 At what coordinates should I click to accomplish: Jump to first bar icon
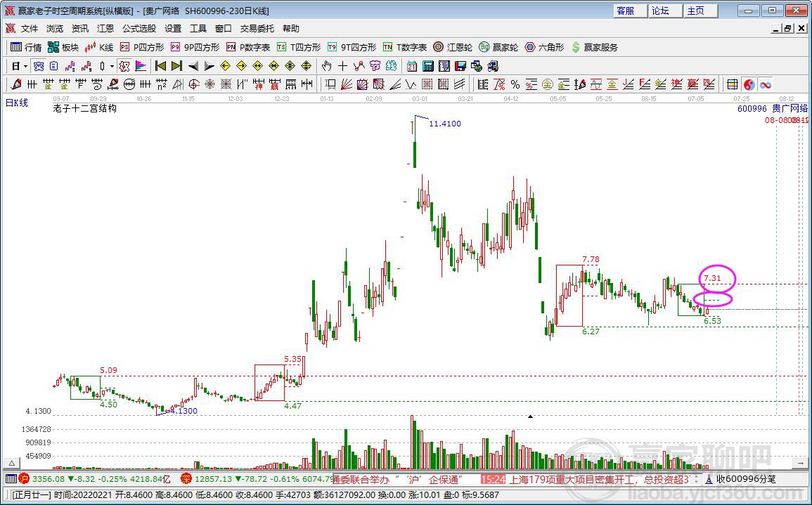coord(160,66)
